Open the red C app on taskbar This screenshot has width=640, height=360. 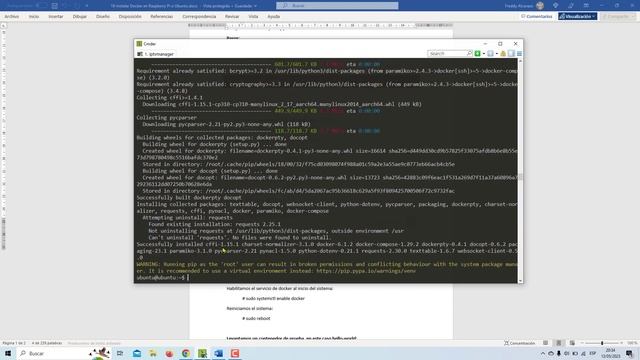(x=235, y=353)
